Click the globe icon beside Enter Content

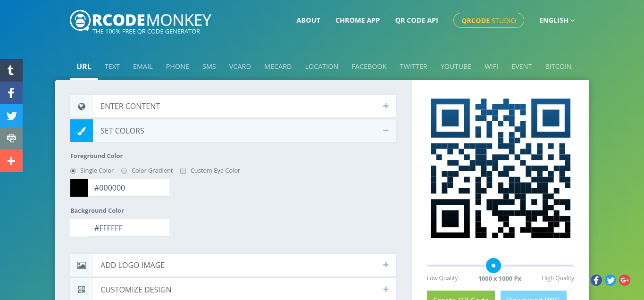(82, 106)
